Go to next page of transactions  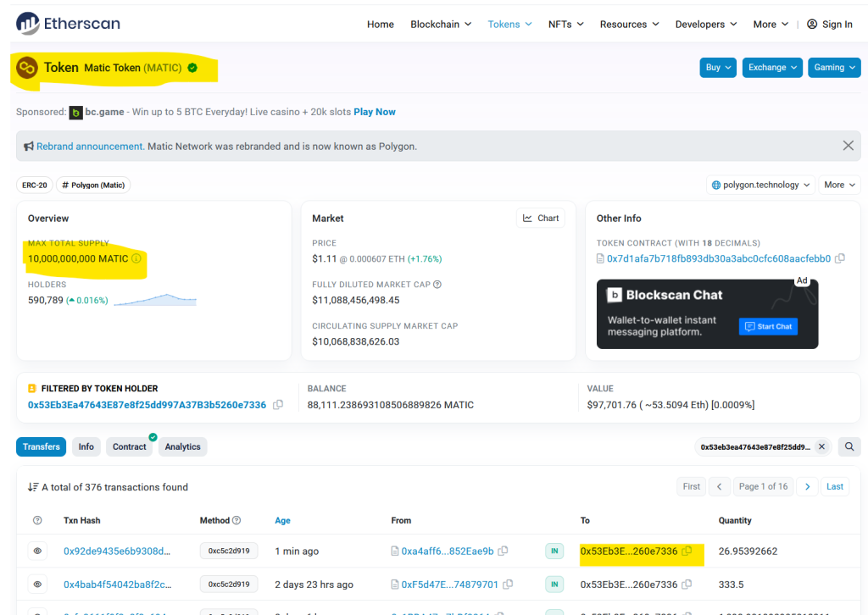[x=808, y=486]
